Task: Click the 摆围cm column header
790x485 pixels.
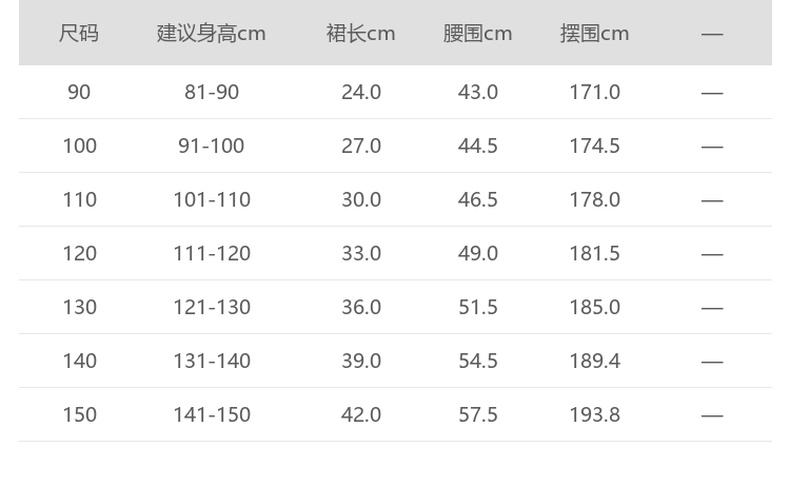Action: point(595,34)
